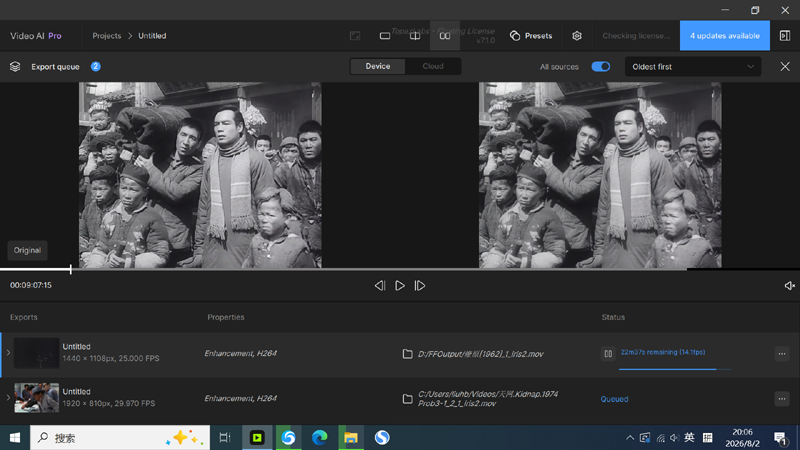800x450 pixels.
Task: Open the Presets panel
Action: click(x=531, y=36)
